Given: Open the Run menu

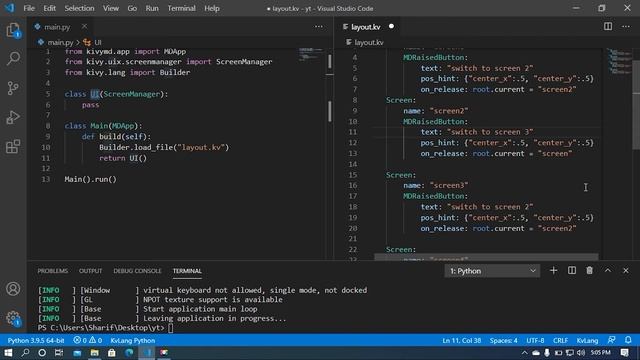Looking at the screenshot, I should pos(152,8).
